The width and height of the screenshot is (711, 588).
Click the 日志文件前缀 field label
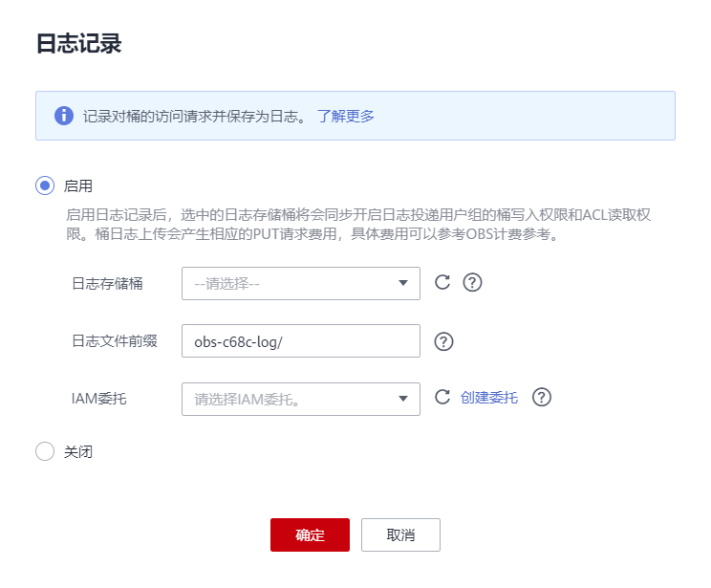114,341
